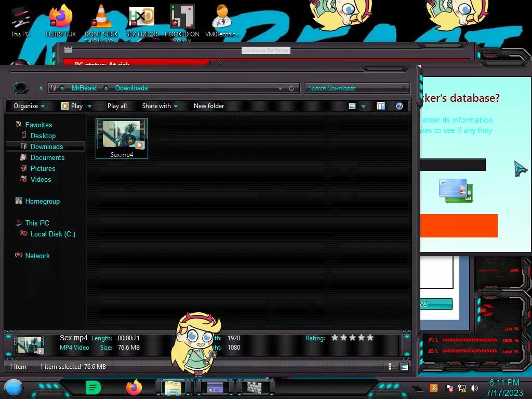Screen dimensions: 532x399
Task: Open DONT STICK VLC desktop shortcut
Action: click(x=101, y=23)
